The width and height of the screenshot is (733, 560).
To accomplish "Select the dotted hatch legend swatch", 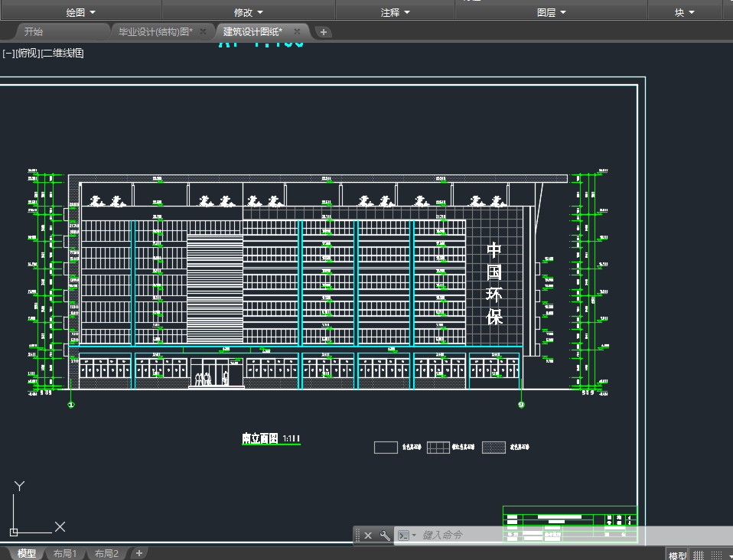I will click(x=494, y=448).
